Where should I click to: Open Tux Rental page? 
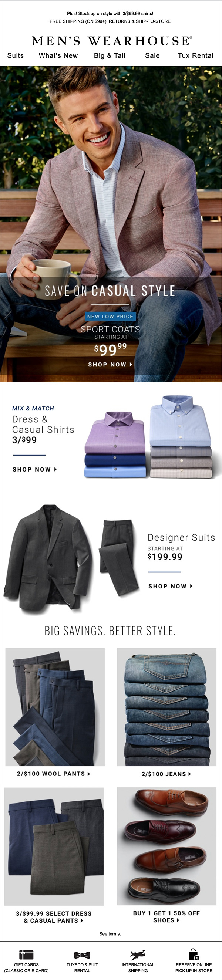point(195,55)
